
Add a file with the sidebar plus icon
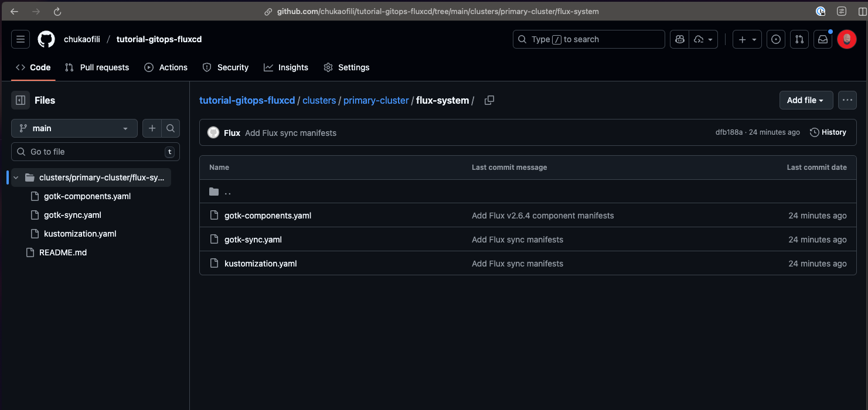point(152,128)
